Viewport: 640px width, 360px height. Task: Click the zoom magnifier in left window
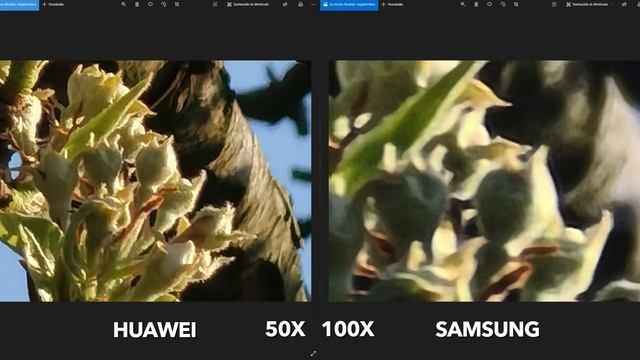pos(124,4)
